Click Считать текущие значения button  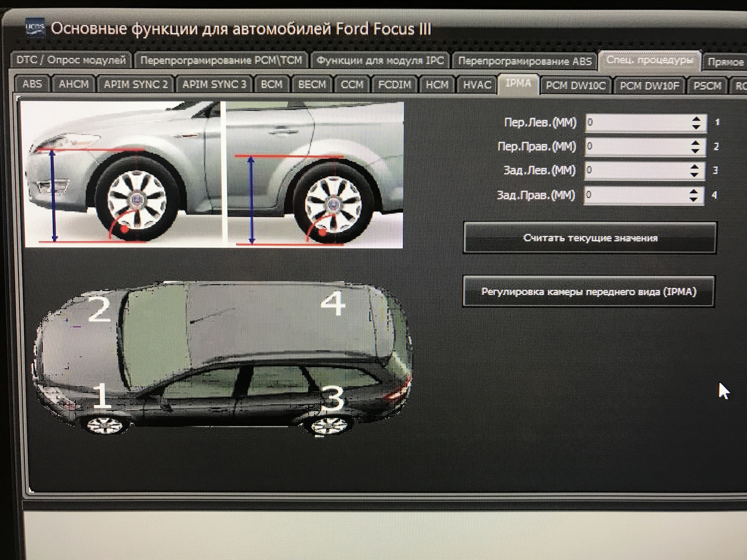590,238
